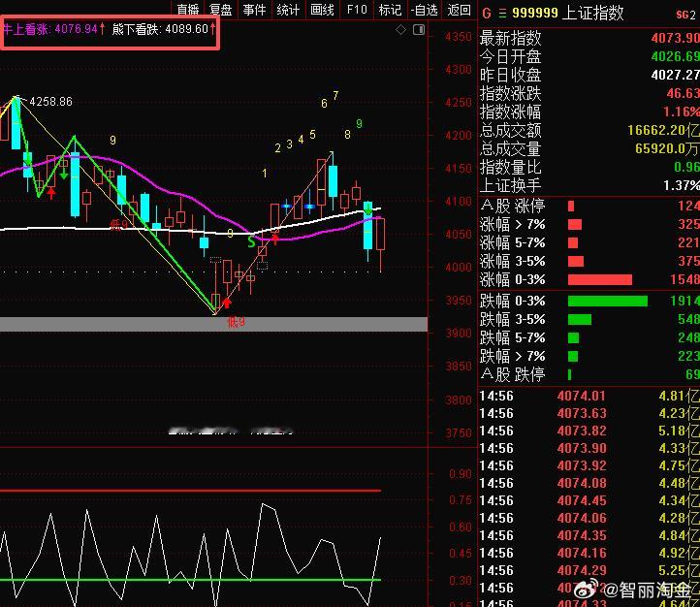Click the tick row priced 4073.63
Viewport: 700px width, 607px height.
[589, 413]
